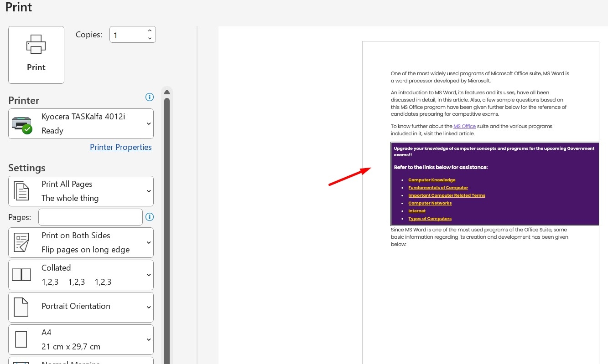Click the A4 paper size icon
This screenshot has height=364, width=608.
pos(21,339)
